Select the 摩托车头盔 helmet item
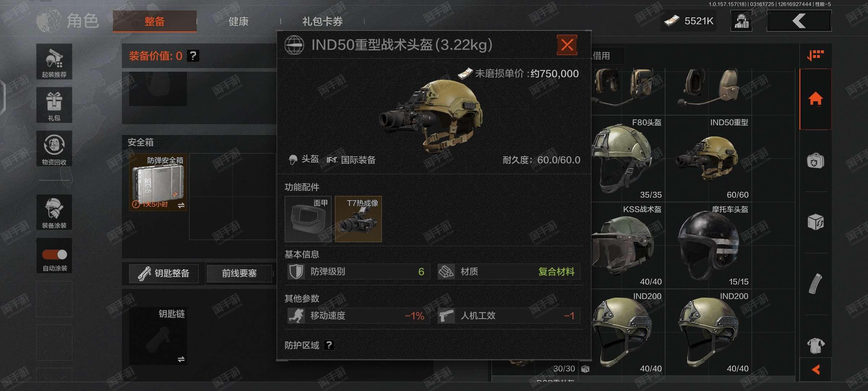Screen dimensions: 868x391 tap(709, 245)
